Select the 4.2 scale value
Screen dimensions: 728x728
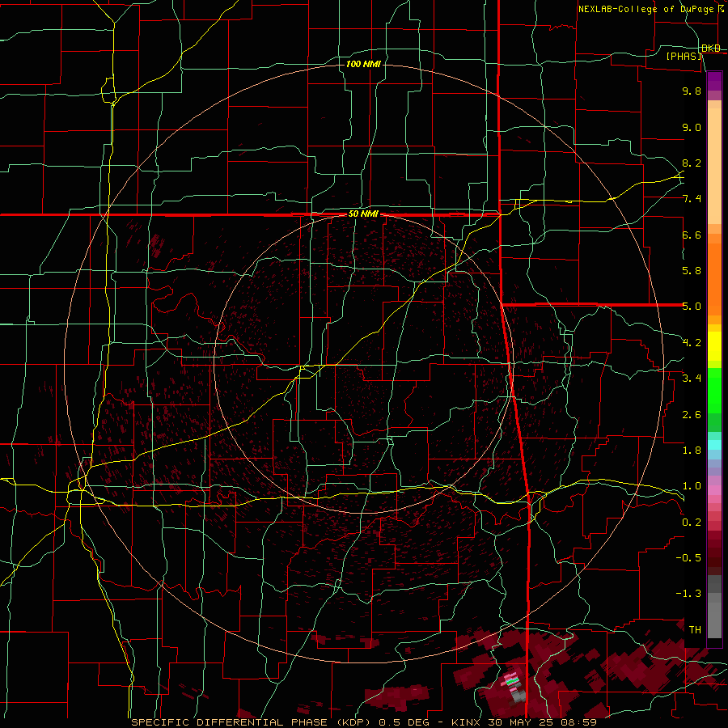[x=692, y=343]
